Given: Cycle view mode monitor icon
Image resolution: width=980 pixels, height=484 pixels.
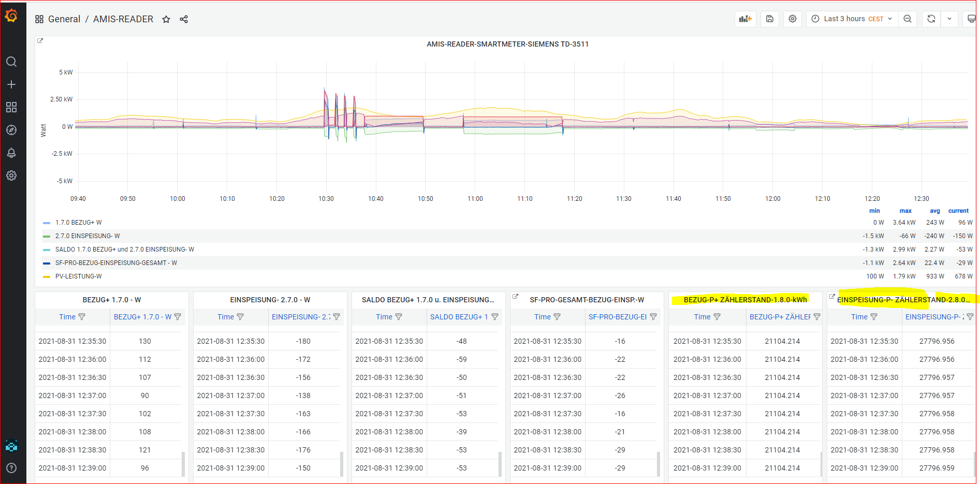Looking at the screenshot, I should point(971,19).
